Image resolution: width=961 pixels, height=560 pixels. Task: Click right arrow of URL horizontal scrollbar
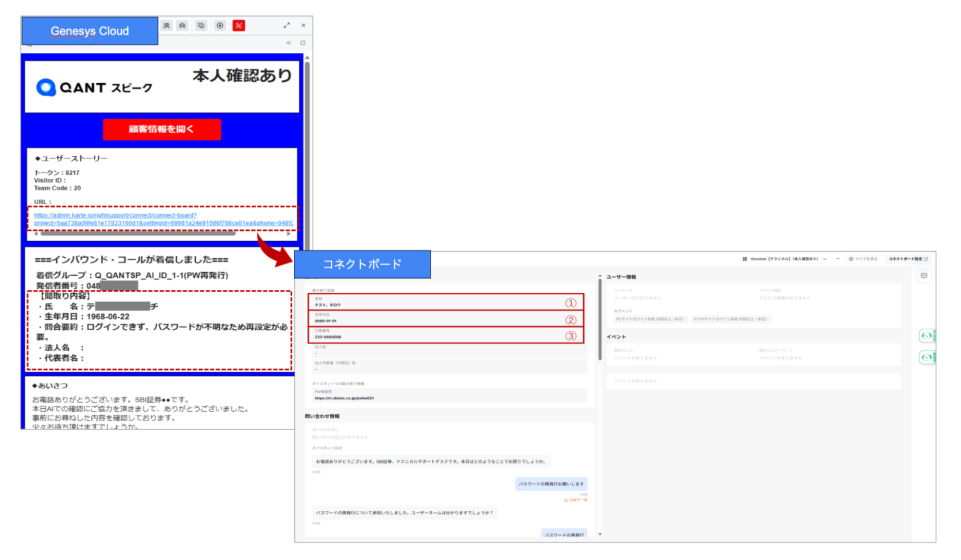[288, 234]
